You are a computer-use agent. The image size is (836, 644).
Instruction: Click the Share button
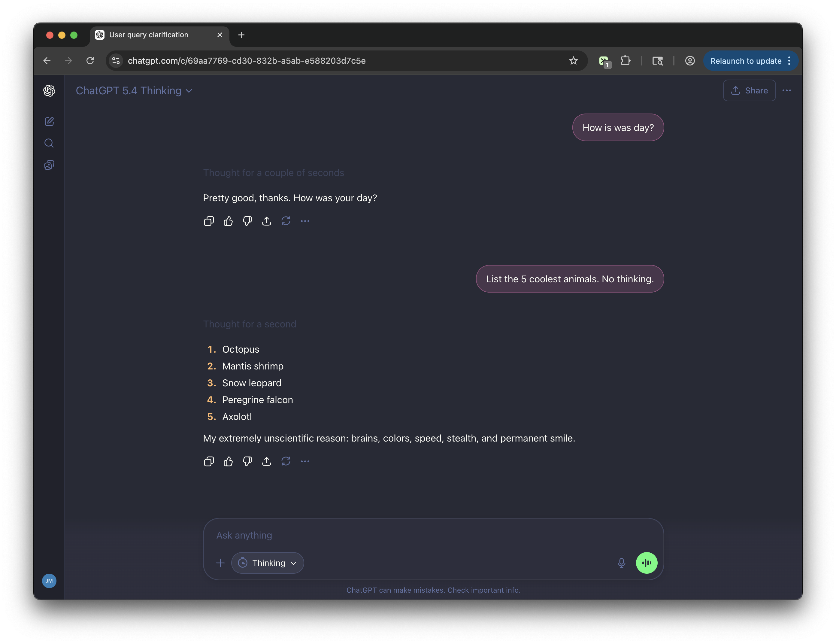pyautogui.click(x=749, y=91)
